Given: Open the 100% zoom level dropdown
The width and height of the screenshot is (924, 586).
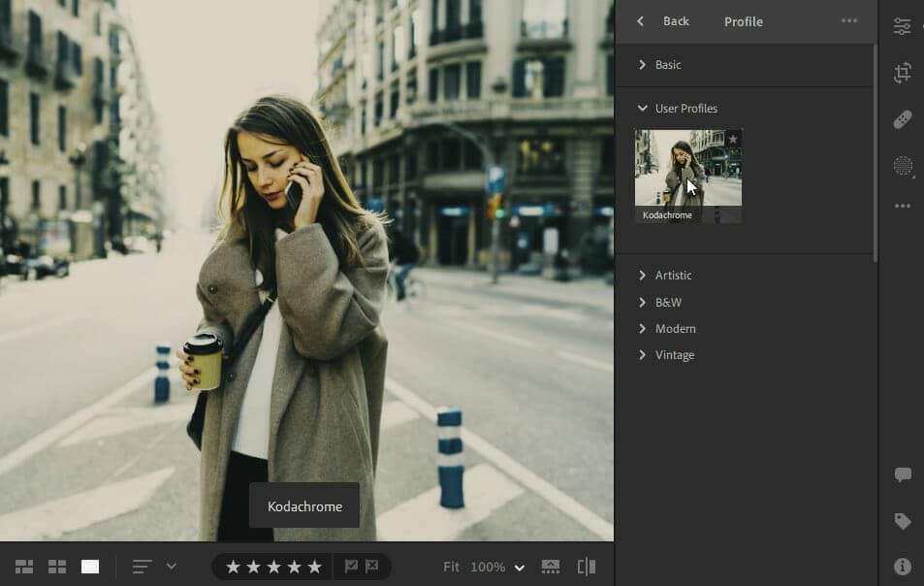Looking at the screenshot, I should [x=520, y=568].
